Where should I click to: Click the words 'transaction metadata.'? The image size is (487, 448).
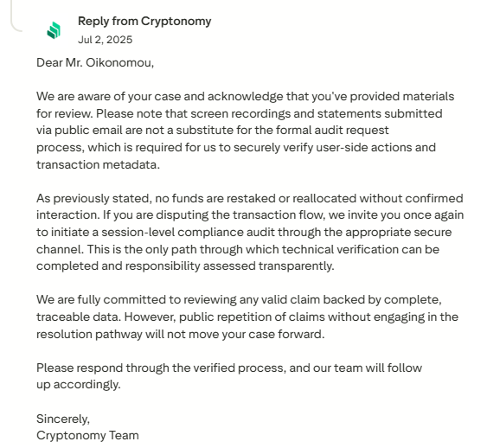pos(98,164)
